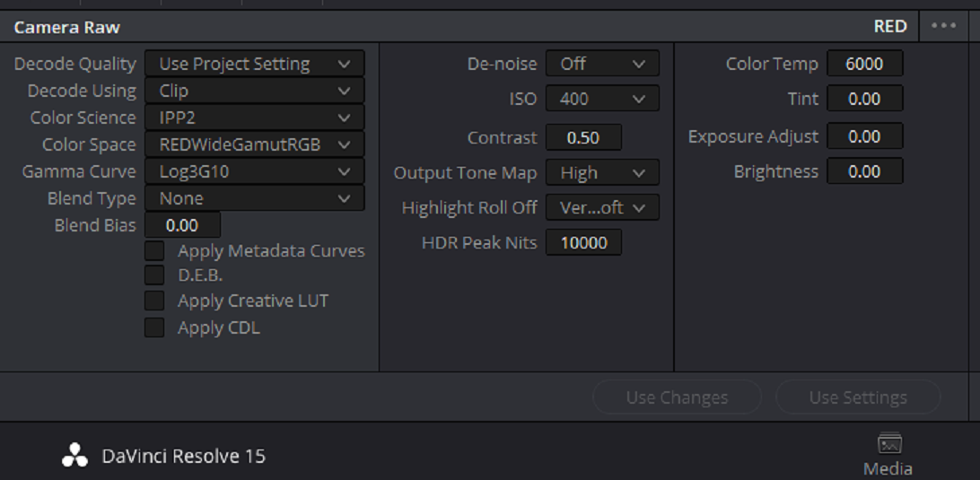The width and height of the screenshot is (980, 480).
Task: Click the Blend Bias value field
Action: click(182, 225)
